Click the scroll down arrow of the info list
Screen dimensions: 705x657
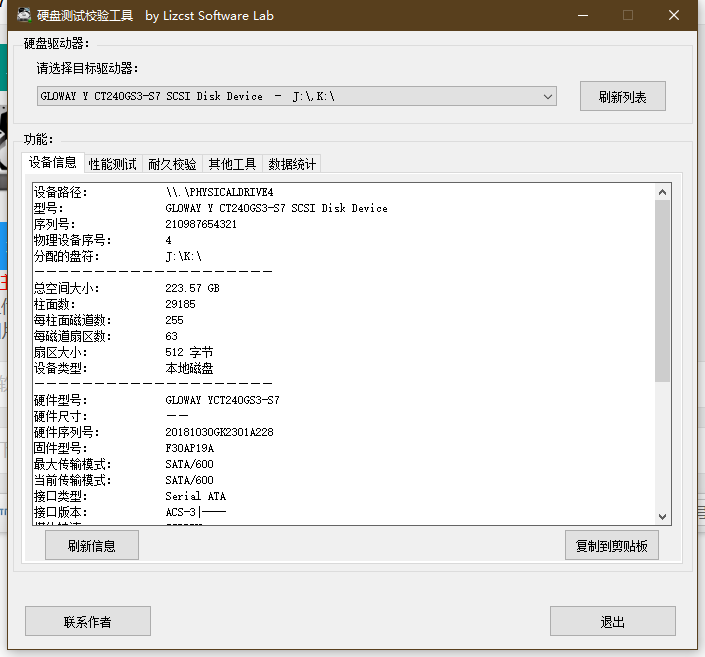662,516
